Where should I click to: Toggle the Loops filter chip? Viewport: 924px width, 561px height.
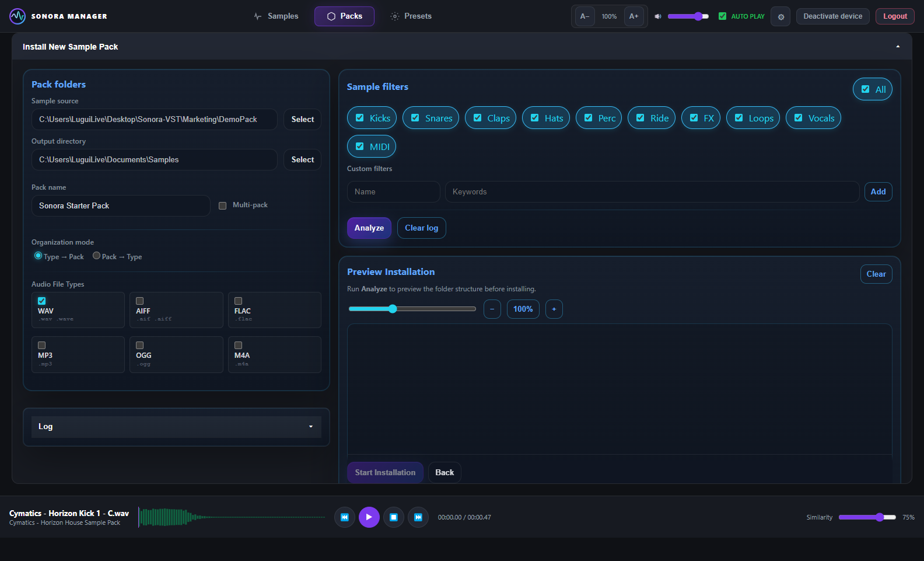coord(753,118)
